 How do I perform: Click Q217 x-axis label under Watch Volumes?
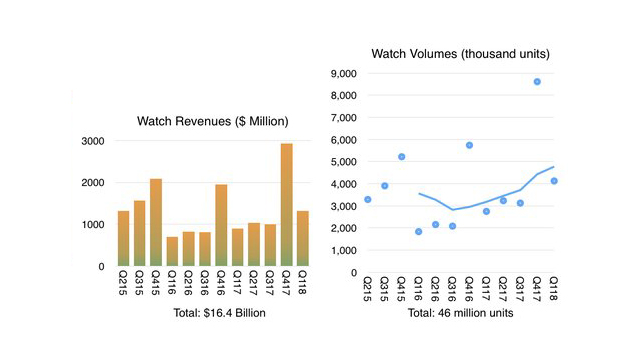coord(503,289)
